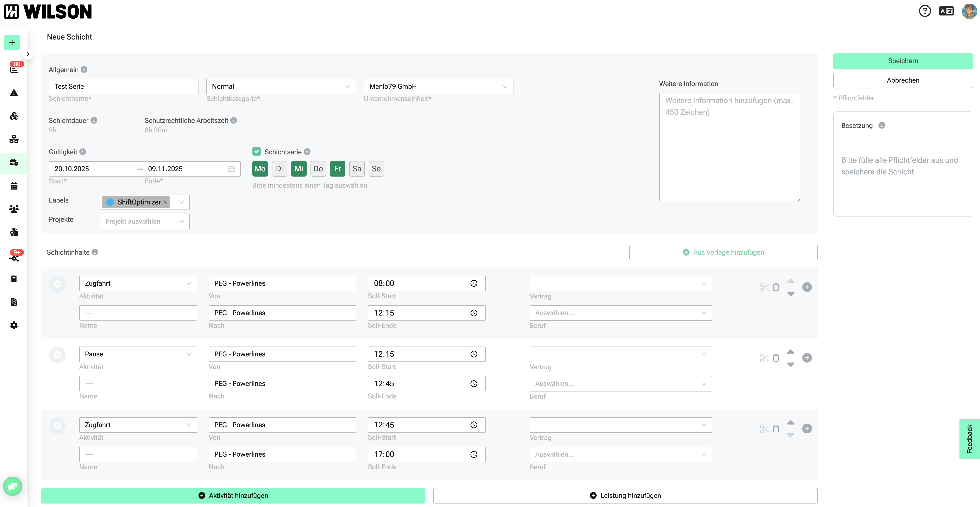
Task: Open the warning triangle sidebar item
Action: [14, 93]
